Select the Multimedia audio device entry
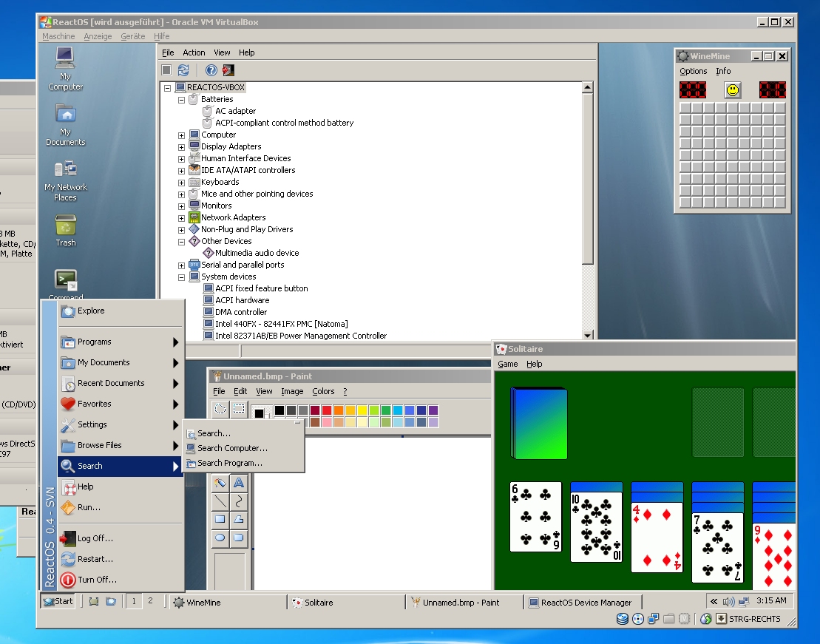 [x=257, y=253]
